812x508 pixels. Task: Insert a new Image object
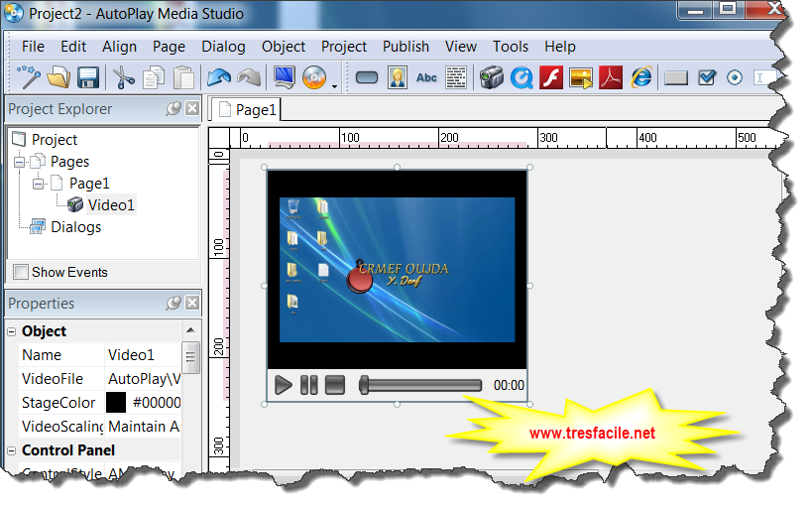[x=398, y=77]
